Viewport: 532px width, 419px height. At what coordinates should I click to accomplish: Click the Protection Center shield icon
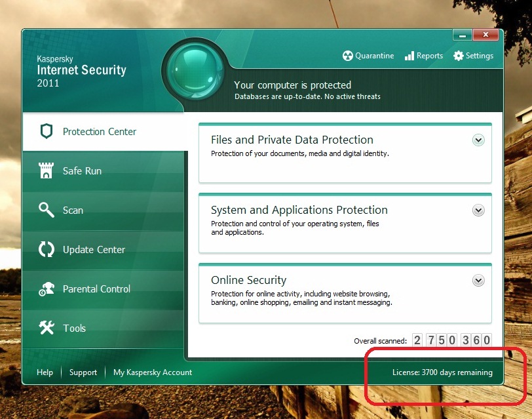47,131
